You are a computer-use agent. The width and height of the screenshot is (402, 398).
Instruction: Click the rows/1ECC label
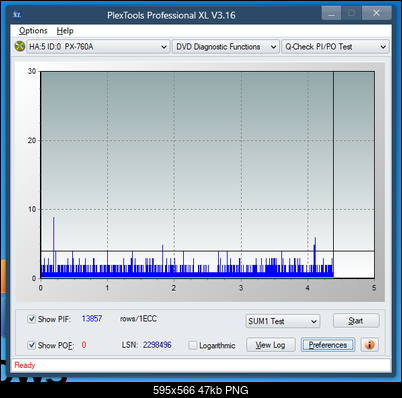[138, 319]
